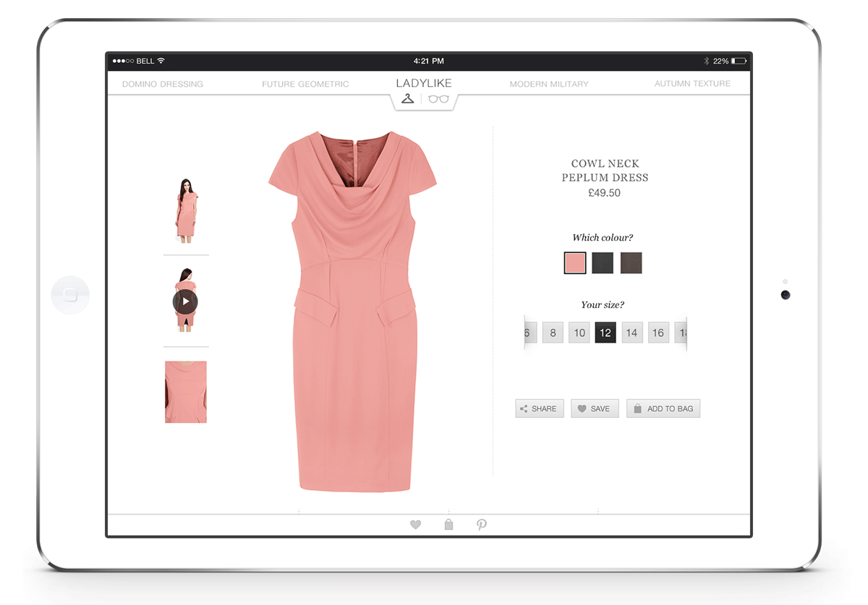This screenshot has height=605, width=868.
Task: Select the Ladylike collection tab
Action: (x=424, y=83)
